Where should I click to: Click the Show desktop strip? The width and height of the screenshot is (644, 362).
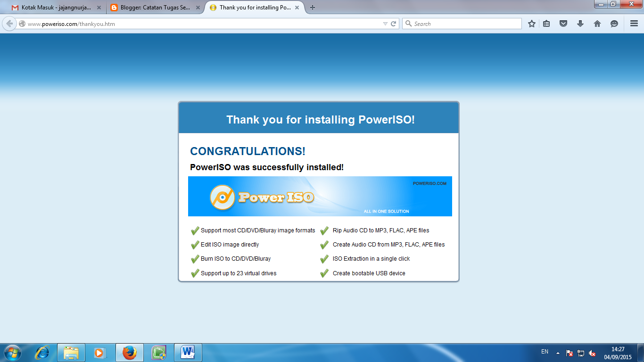click(641, 353)
